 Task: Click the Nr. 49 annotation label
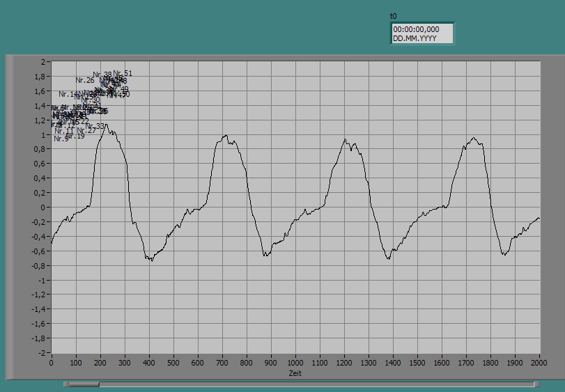point(121,89)
